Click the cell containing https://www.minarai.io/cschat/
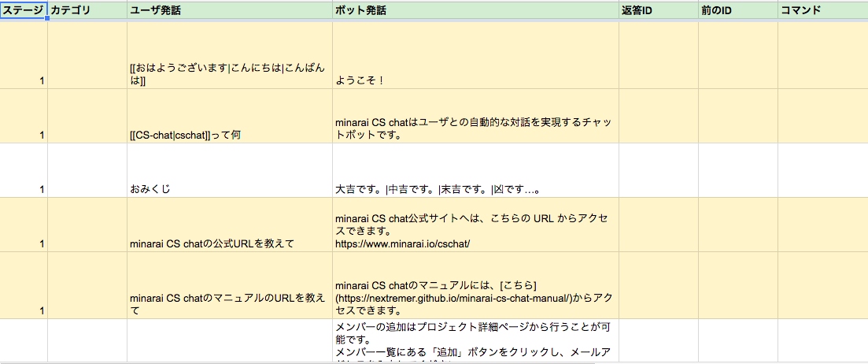This screenshot has height=364, width=868. tap(475, 225)
